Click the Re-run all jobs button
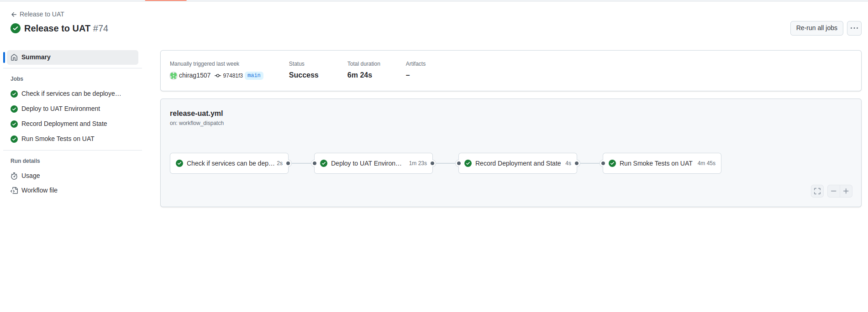Screen dimensions: 868x312 pos(816,28)
